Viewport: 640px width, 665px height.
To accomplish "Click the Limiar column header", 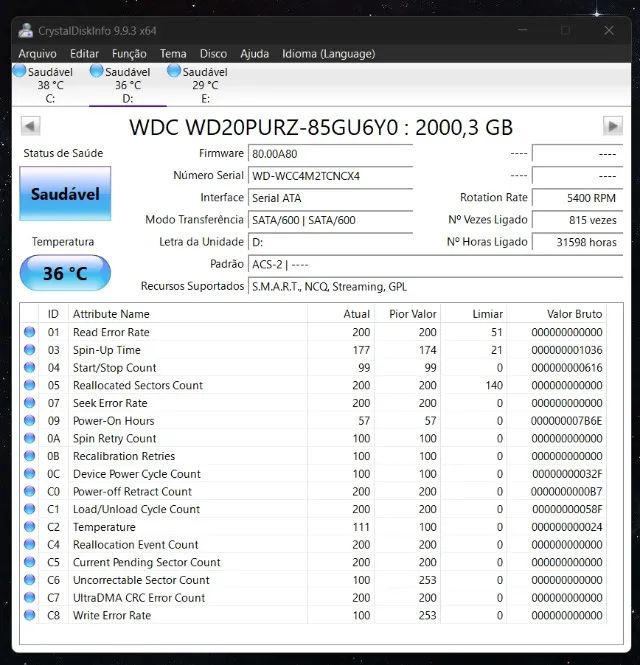I will coord(473,314).
